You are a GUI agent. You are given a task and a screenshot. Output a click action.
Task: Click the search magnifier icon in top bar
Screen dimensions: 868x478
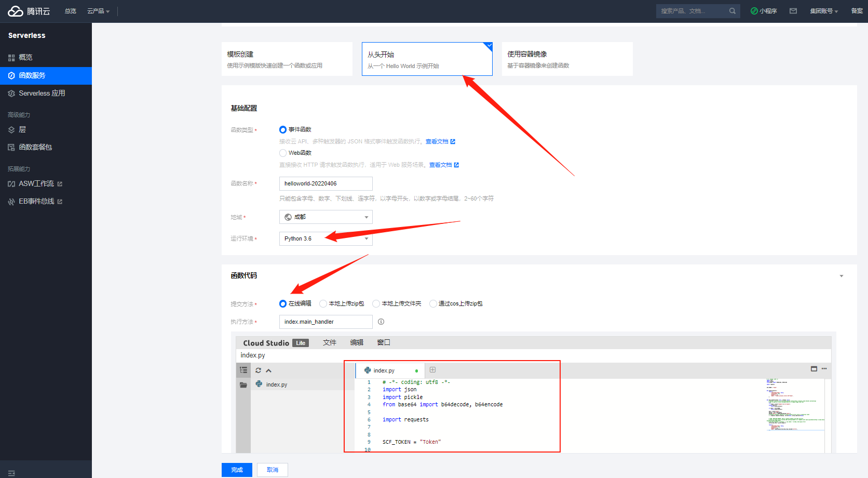732,11
